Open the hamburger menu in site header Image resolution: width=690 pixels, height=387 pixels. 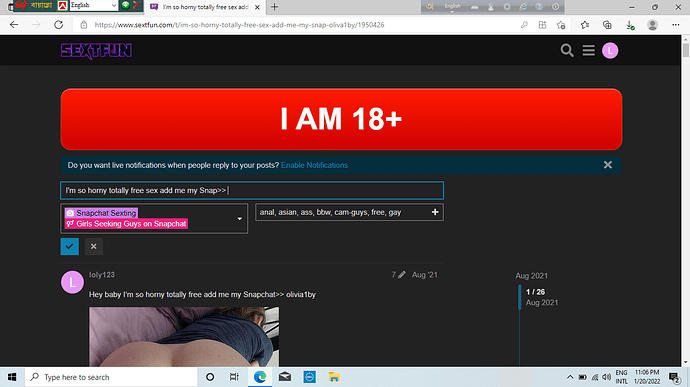point(588,51)
